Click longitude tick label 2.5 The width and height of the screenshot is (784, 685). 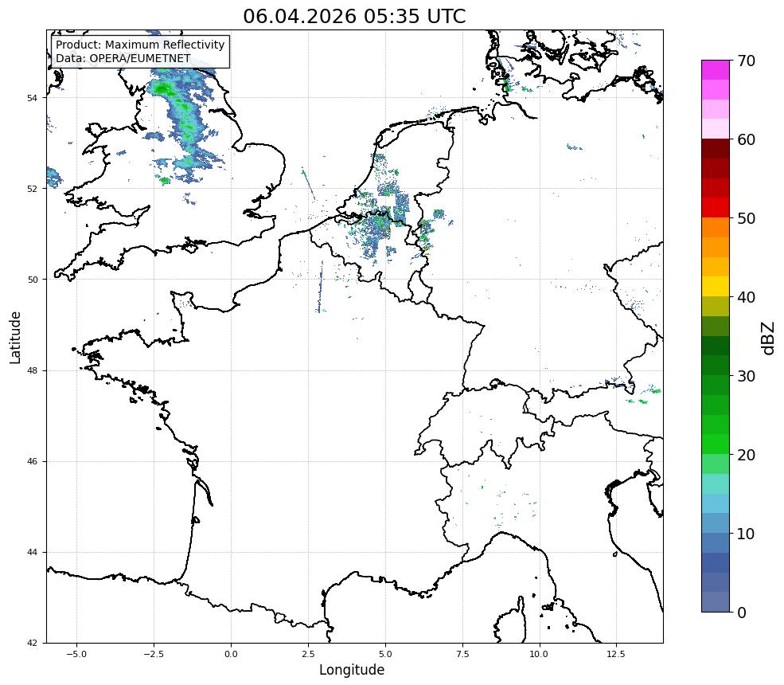click(308, 654)
